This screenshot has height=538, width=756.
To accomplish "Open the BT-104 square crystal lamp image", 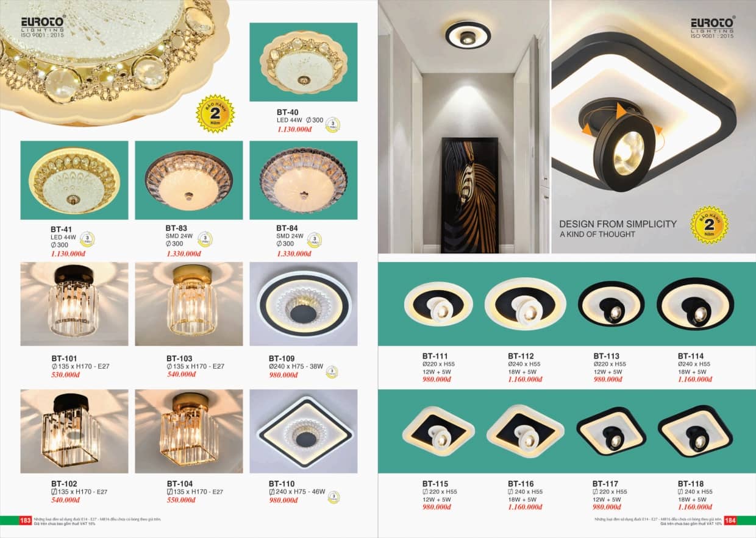I will point(189,431).
